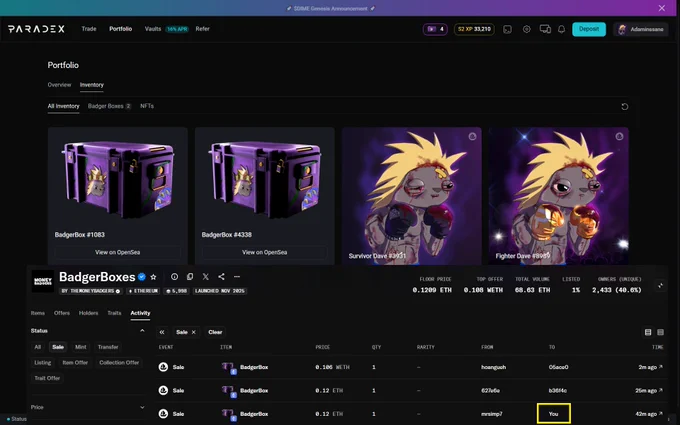Image resolution: width=680 pixels, height=425 pixels.
Task: Select the portfolio Inventory tab
Action: [x=92, y=85]
